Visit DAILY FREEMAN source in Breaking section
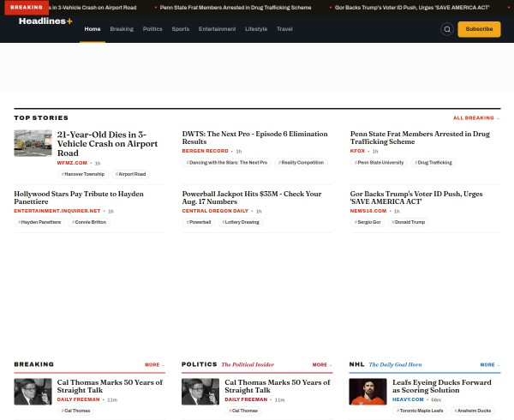The width and height of the screenshot is (514, 420). pos(78,399)
